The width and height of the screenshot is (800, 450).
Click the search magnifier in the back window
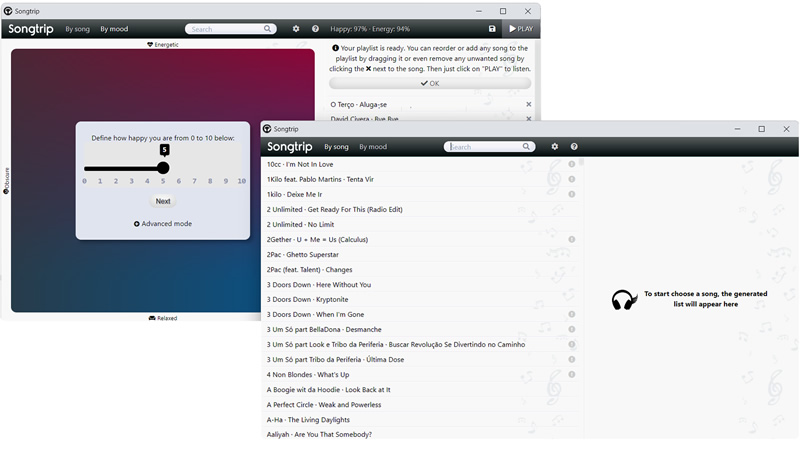(267, 29)
